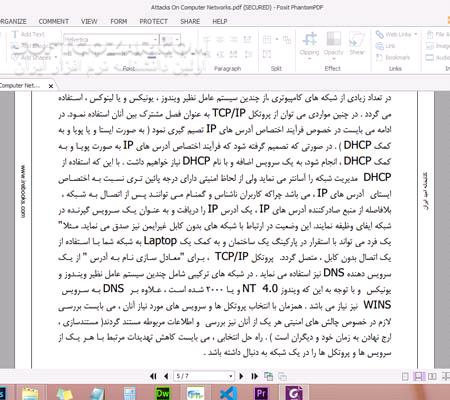Expand the Clipping dropdown arrow
Screen dimensions: 450x400
[x=309, y=59]
